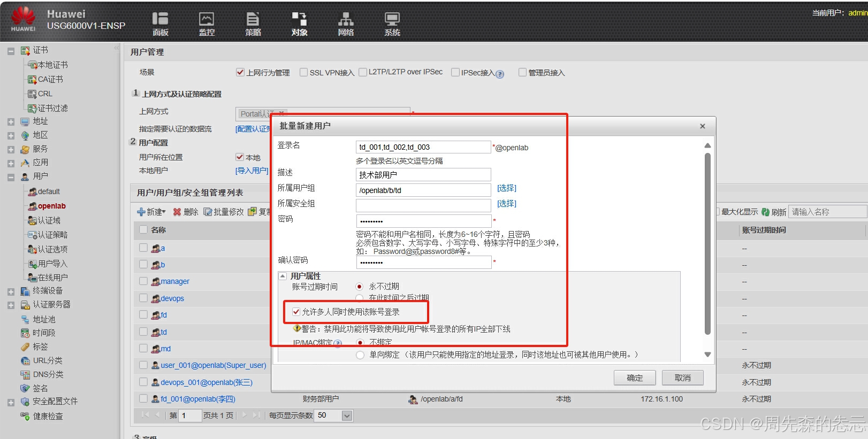Open the 证书过滤 tree icon
The width and height of the screenshot is (868, 439).
point(32,108)
